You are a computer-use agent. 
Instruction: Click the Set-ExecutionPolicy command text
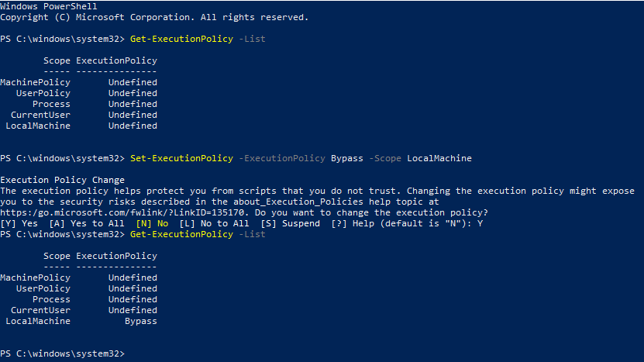pyautogui.click(x=181, y=158)
